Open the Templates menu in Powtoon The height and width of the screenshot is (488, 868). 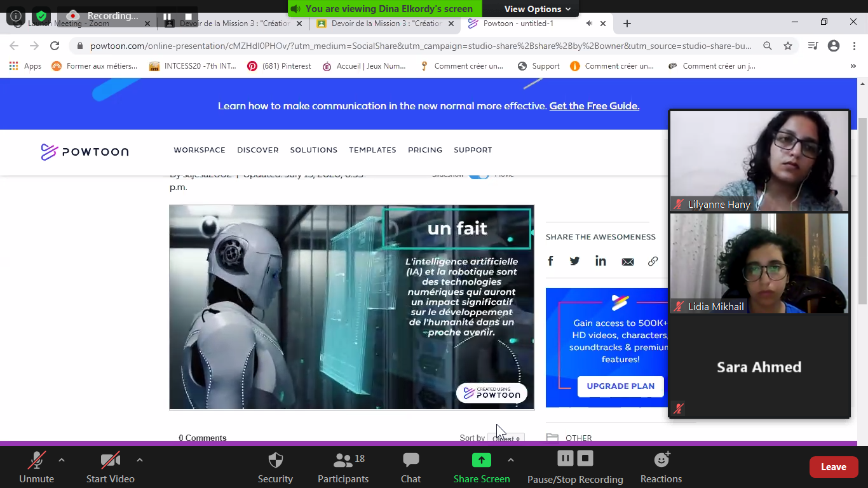pyautogui.click(x=372, y=150)
